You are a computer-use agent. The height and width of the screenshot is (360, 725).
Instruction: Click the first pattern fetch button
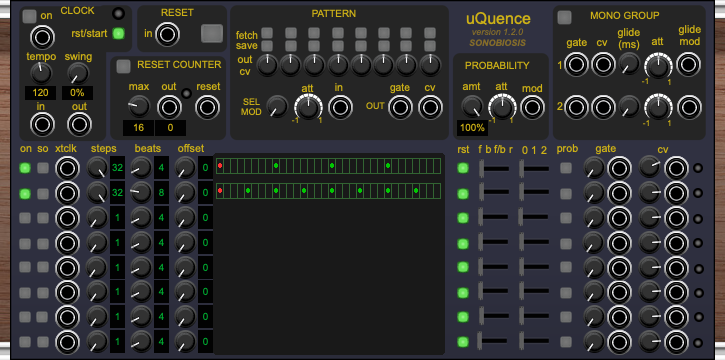pos(267,33)
